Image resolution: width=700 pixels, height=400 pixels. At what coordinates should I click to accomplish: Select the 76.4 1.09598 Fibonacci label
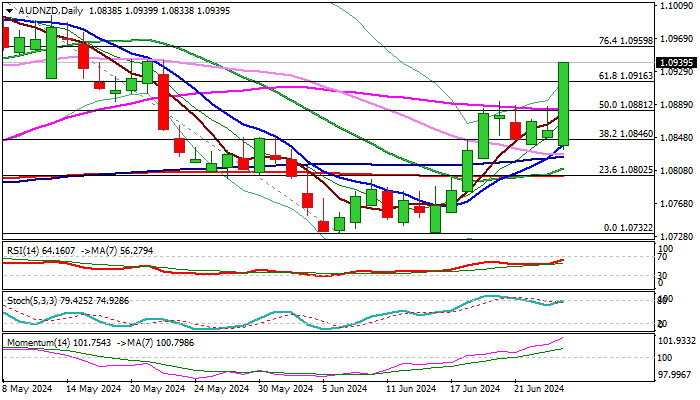(625, 41)
